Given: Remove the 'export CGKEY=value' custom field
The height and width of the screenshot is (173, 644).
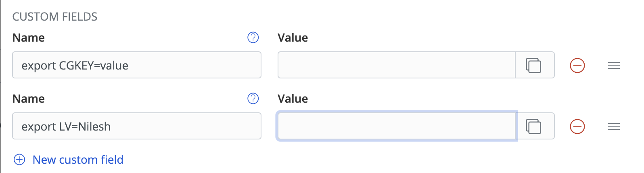Looking at the screenshot, I should 577,65.
